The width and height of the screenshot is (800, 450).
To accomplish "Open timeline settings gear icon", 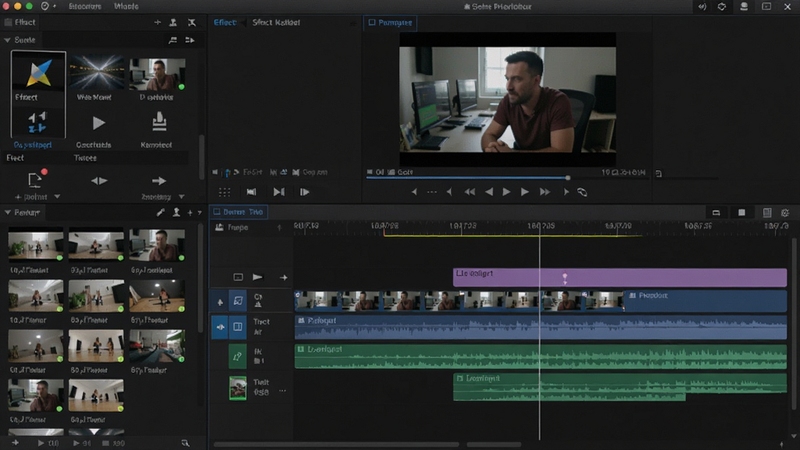I will [x=785, y=213].
